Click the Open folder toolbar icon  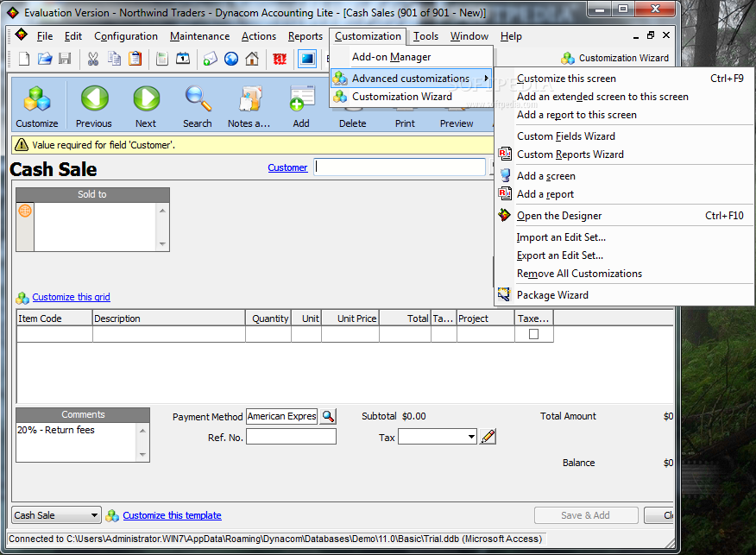tap(44, 59)
